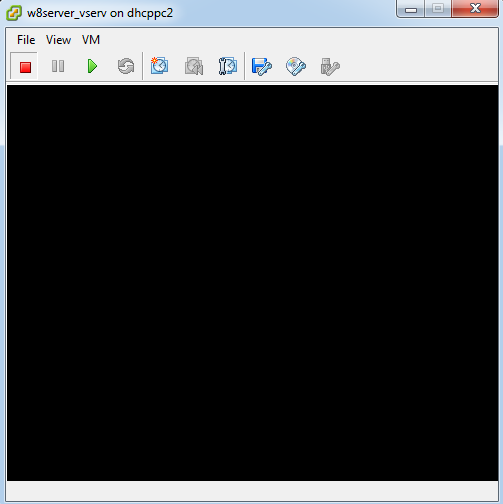
Task: Open the File menu
Action: pyautogui.click(x=26, y=40)
